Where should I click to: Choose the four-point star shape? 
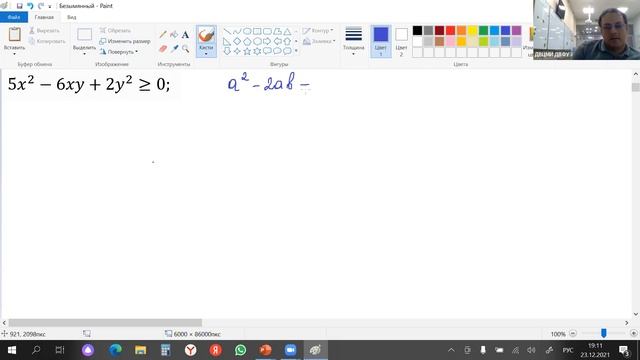[x=237, y=51]
